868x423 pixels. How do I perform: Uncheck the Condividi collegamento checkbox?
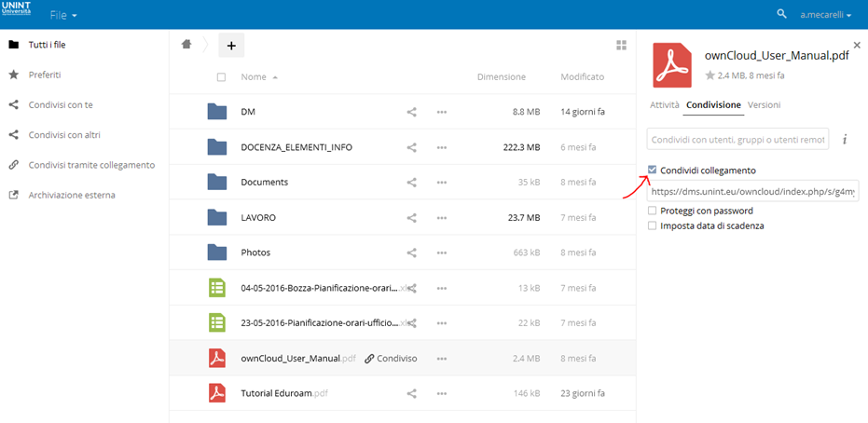[652, 171]
